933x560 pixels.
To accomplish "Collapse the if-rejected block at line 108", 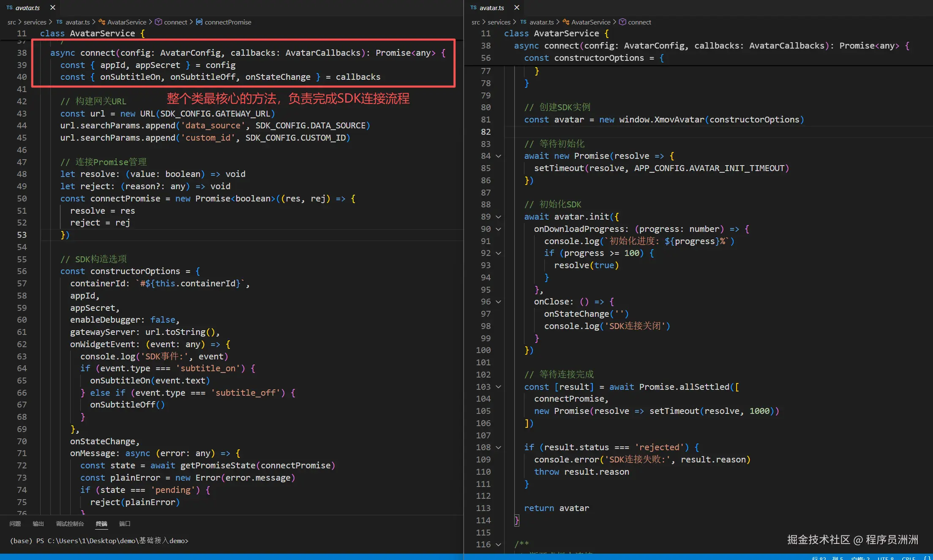I will click(x=499, y=448).
